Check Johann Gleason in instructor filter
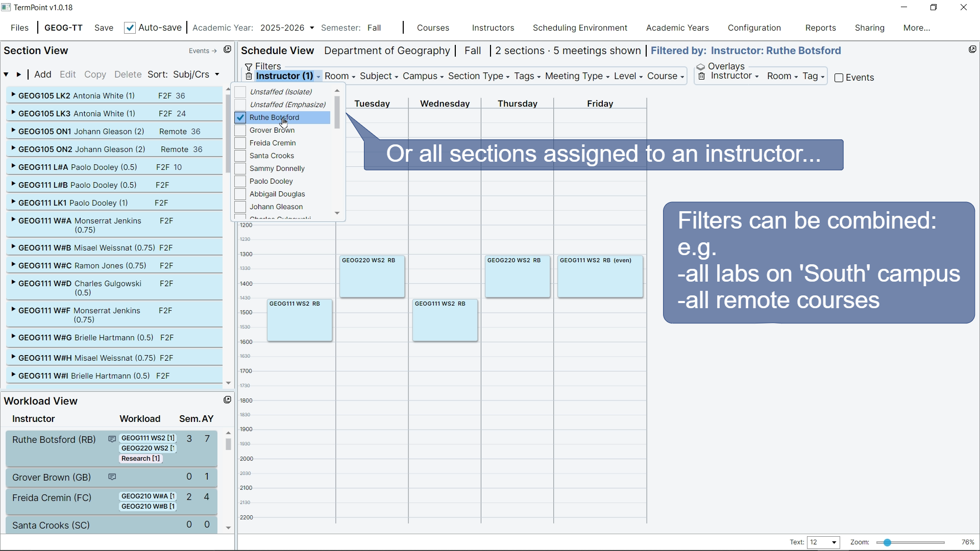 tap(240, 207)
